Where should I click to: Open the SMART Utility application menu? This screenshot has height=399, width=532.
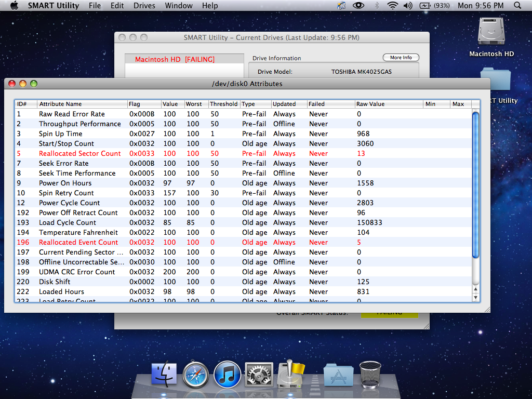click(54, 5)
